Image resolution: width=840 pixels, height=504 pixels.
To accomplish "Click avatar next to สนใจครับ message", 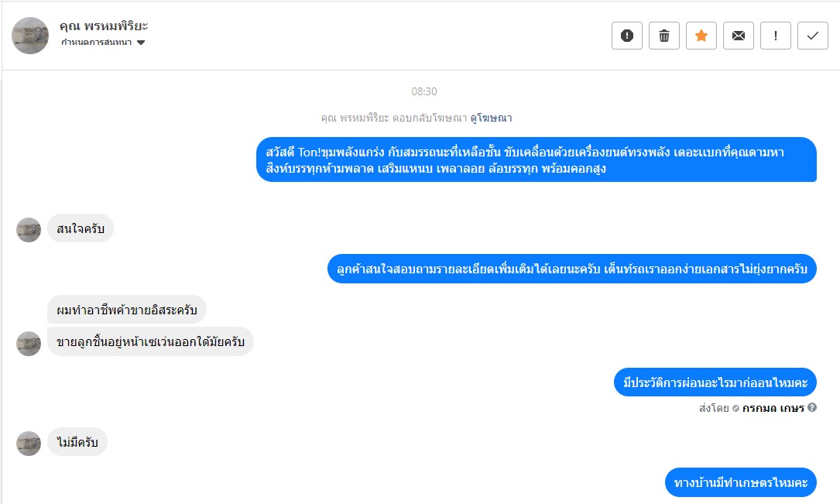I will [x=29, y=230].
